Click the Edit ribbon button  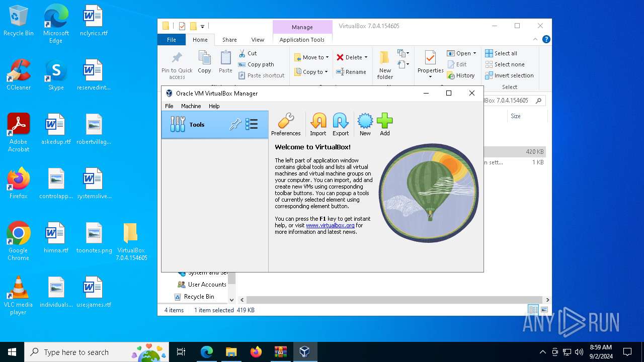coord(457,64)
